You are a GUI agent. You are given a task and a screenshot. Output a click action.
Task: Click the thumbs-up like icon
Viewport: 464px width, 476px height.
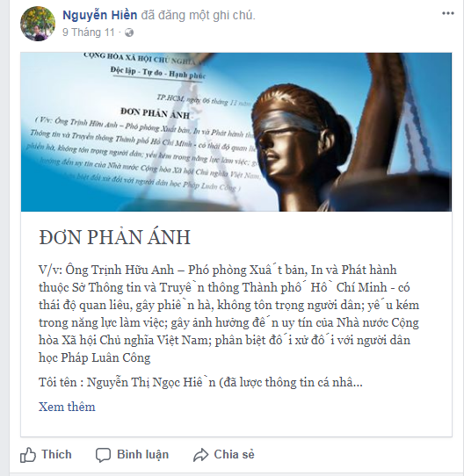(28, 455)
